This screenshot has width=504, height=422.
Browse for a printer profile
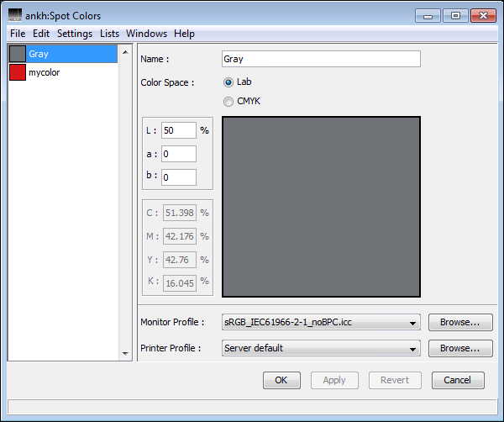pos(460,348)
